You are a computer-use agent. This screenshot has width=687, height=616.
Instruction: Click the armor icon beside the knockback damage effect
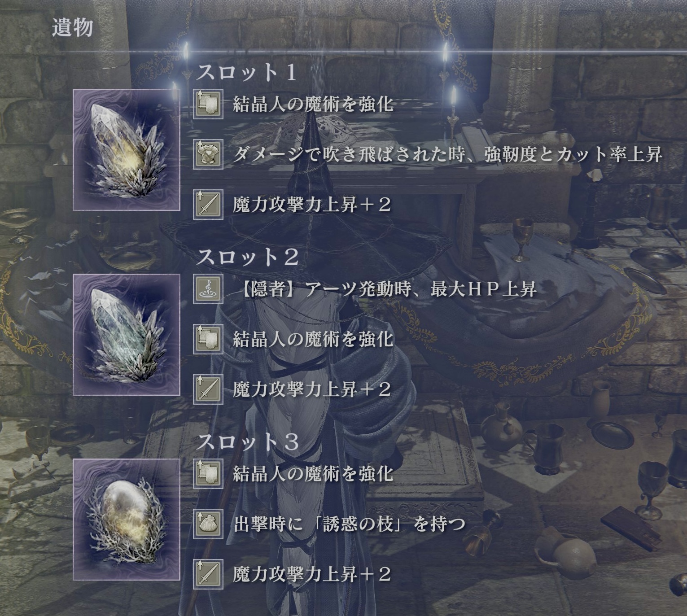208,154
